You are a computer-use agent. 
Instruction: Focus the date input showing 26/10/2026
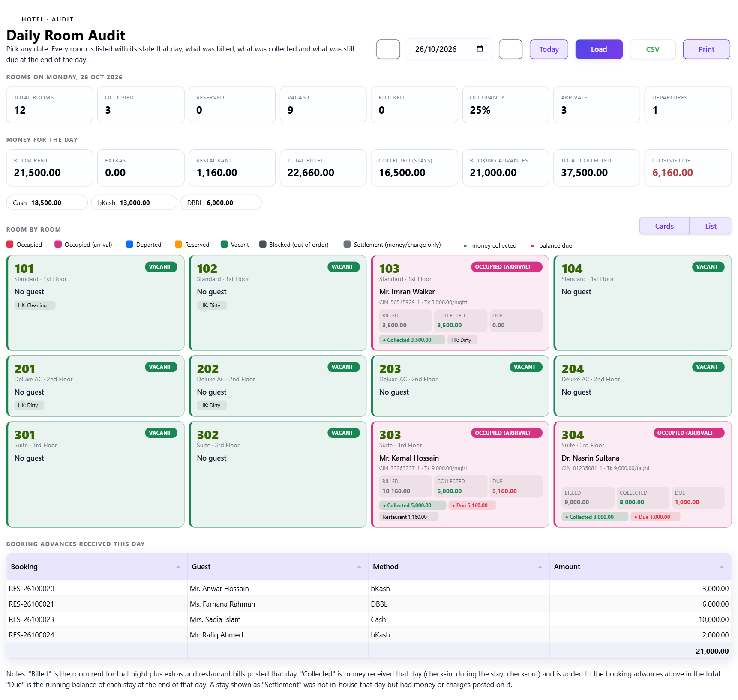tap(449, 49)
